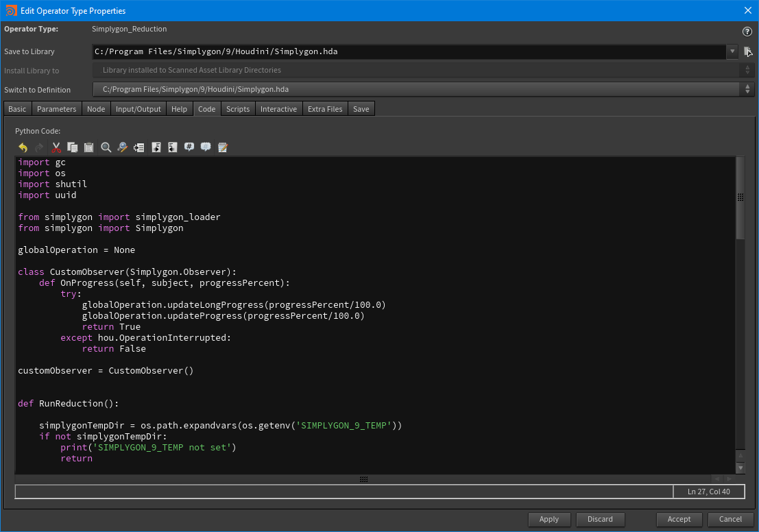Copy code using the copy toolbar icon
Screen dimensions: 759x532
(72, 147)
